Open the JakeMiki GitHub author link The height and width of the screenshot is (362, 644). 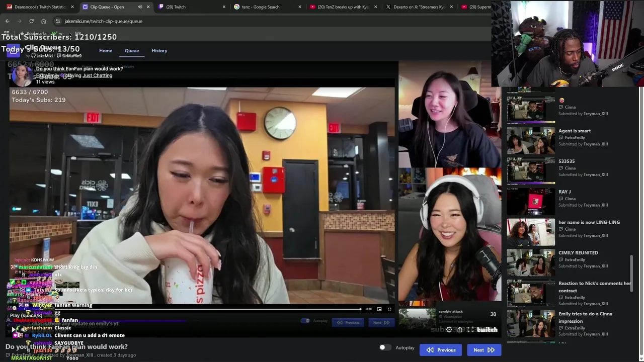[41, 56]
